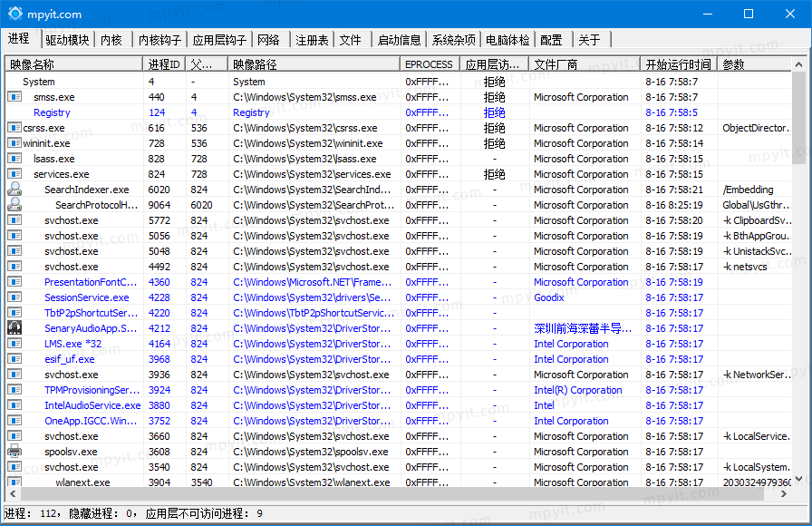Open the 关于 tab
The image size is (812, 526).
point(589,40)
